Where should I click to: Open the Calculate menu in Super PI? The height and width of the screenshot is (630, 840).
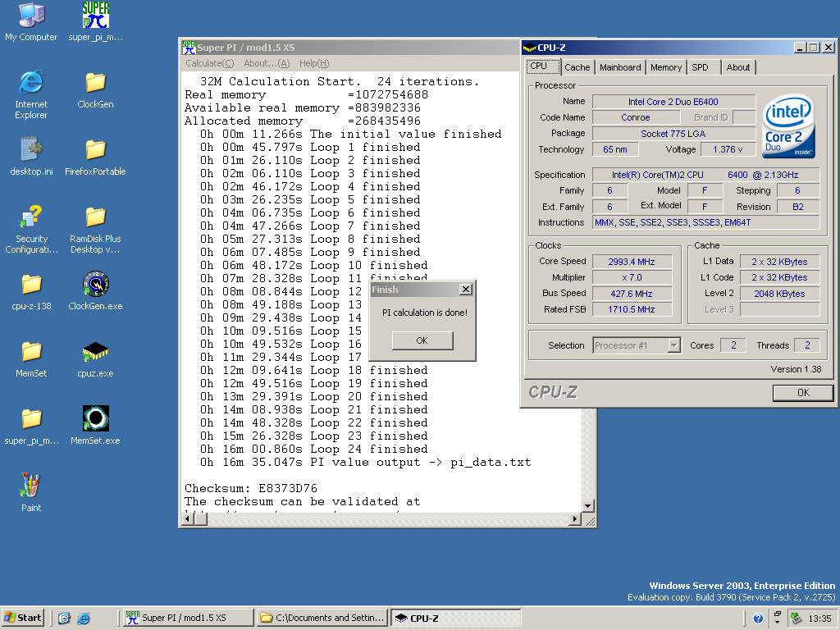tap(209, 63)
